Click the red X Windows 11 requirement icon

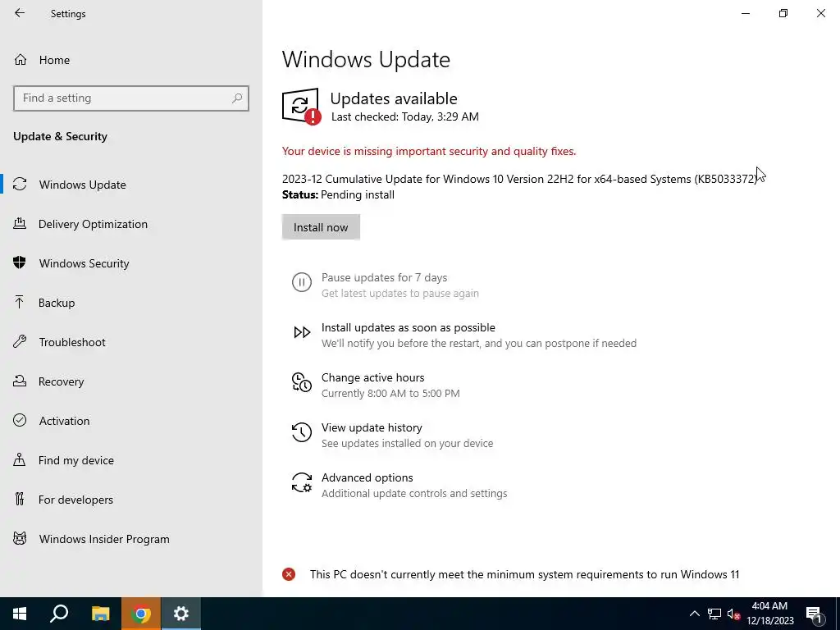pyautogui.click(x=289, y=574)
